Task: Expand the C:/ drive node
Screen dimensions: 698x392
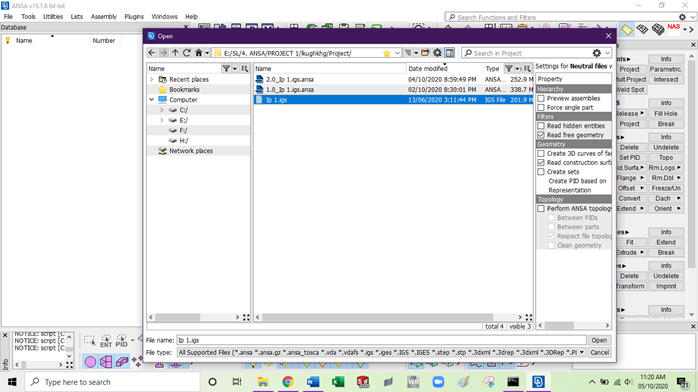Action: (x=162, y=110)
